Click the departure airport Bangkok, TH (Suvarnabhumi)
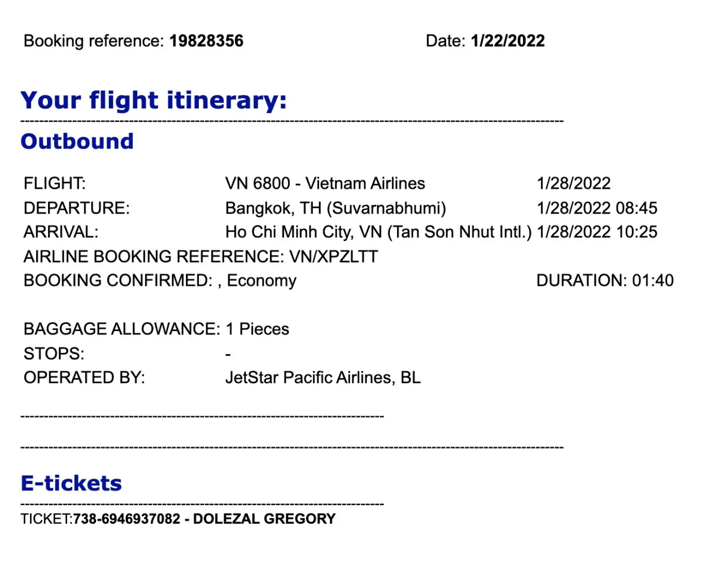This screenshot has width=728, height=565. click(335, 208)
